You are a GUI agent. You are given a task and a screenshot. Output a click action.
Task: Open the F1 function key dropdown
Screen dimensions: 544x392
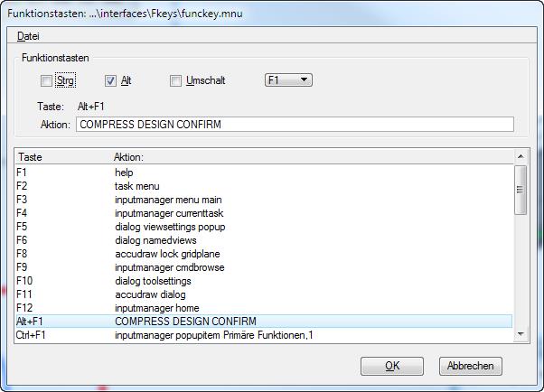click(288, 80)
